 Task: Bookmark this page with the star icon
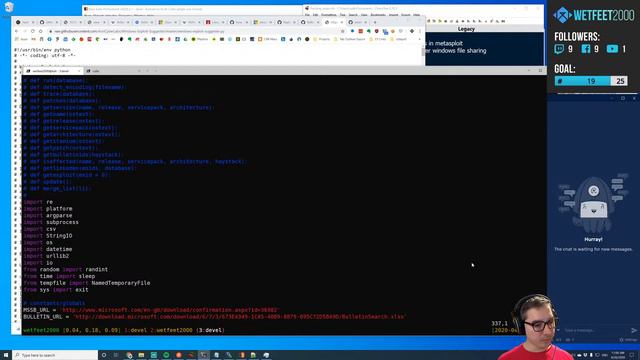click(342, 31)
